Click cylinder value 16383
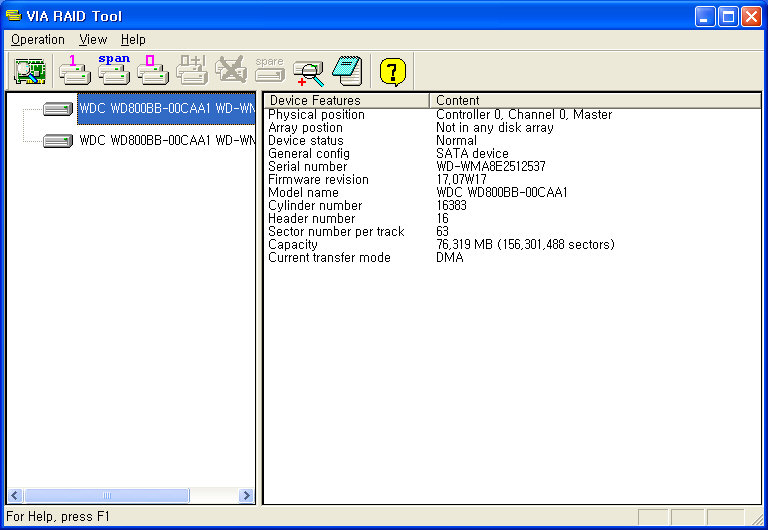The height and width of the screenshot is (530, 768). tap(451, 206)
